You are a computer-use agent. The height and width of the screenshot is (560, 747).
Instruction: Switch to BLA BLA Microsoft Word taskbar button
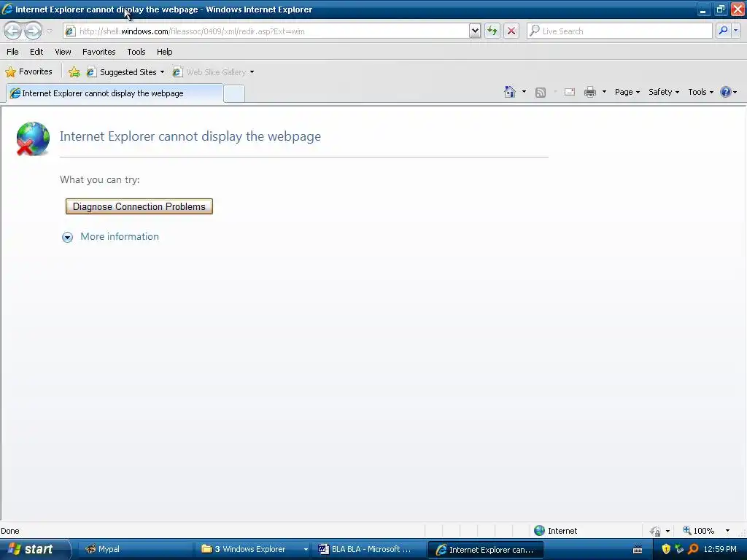point(368,549)
